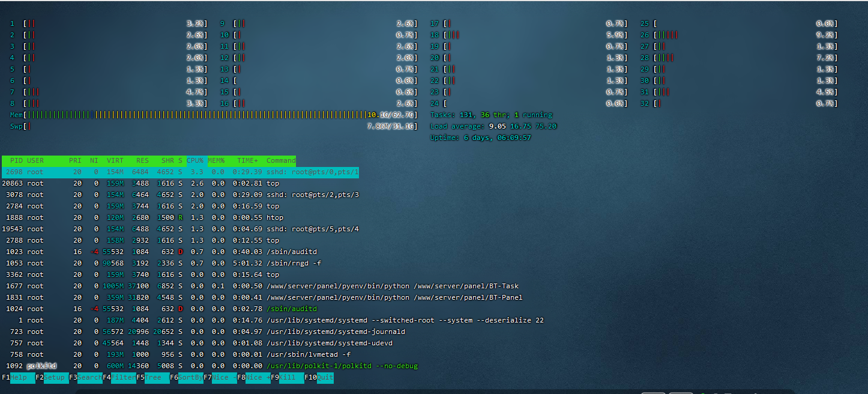Click the CPU 28 usage meter
This screenshot has width=868, height=394.
point(739,58)
